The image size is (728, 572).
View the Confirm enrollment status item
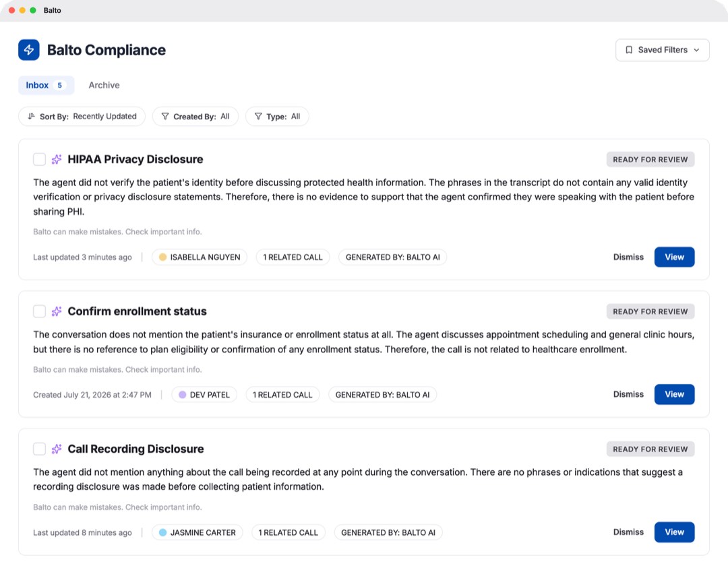(674, 394)
